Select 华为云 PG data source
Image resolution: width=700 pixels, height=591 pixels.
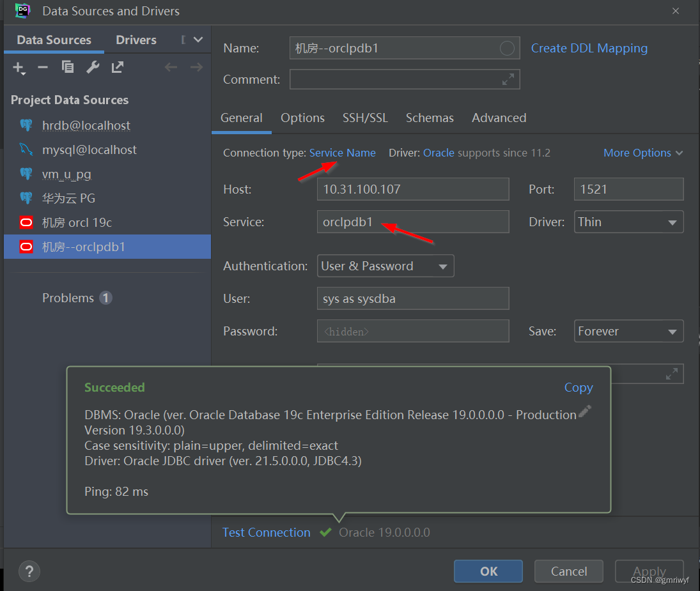(107, 198)
